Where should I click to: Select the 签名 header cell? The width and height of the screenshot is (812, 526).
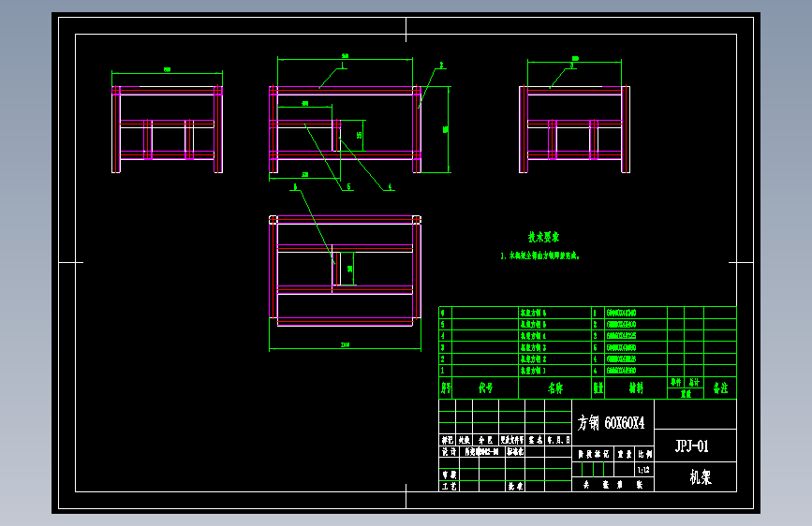[x=536, y=440]
